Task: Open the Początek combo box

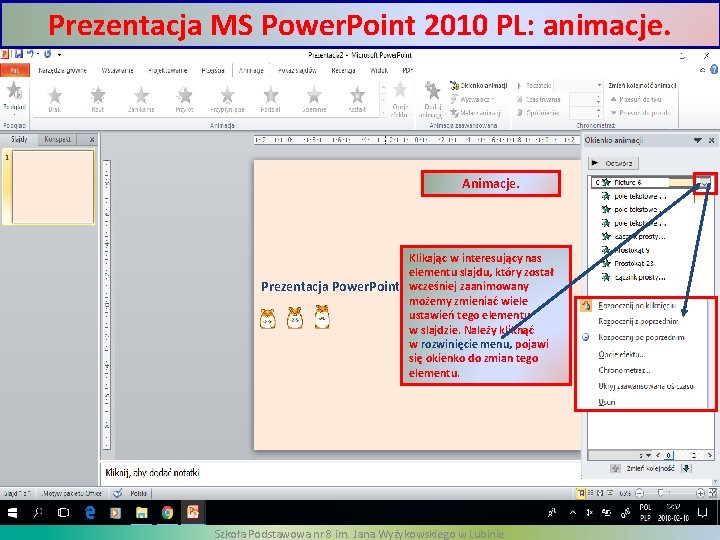Action: tap(578, 85)
